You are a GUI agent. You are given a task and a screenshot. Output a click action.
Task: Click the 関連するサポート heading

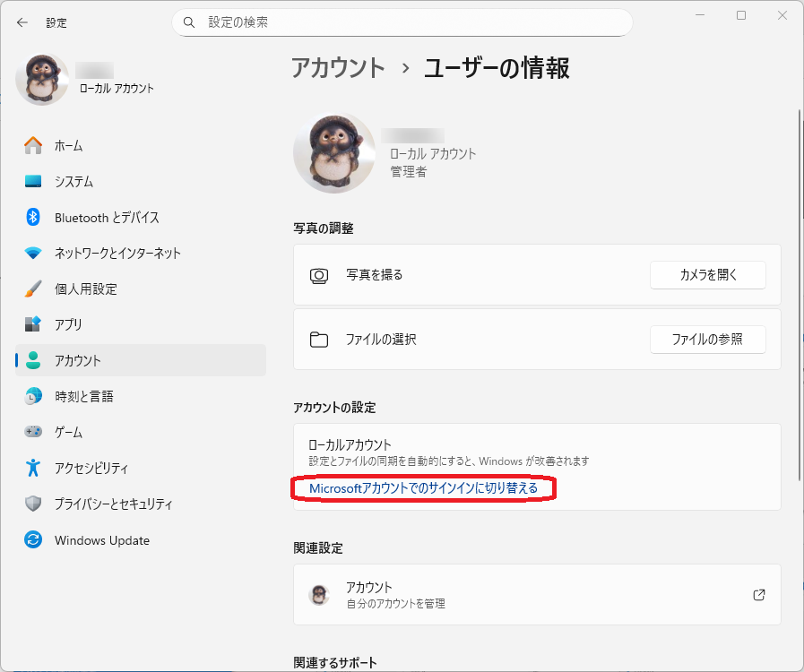pos(335,662)
